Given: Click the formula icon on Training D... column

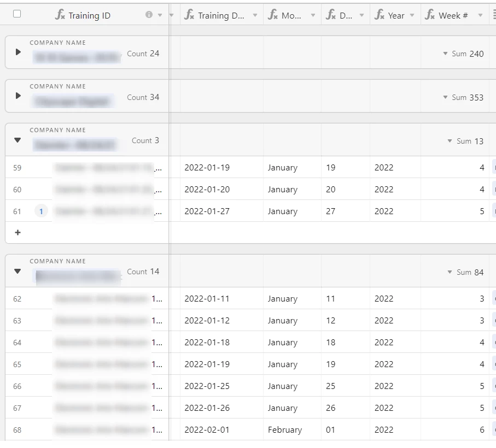Looking at the screenshot, I should coord(189,15).
